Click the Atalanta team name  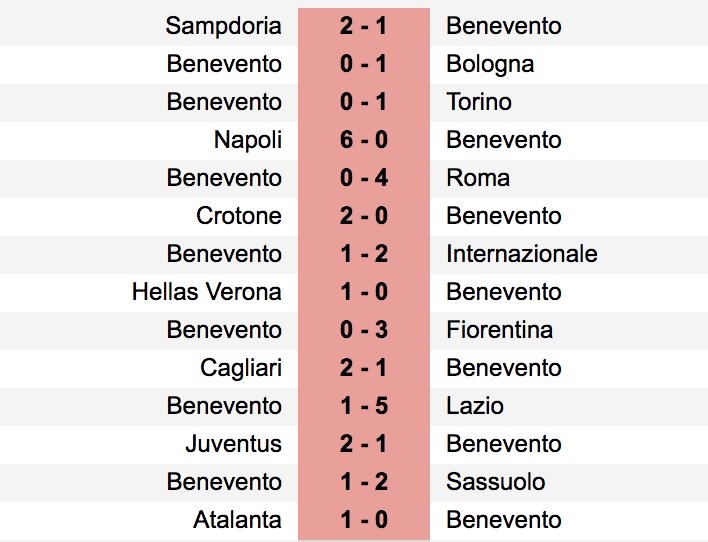[238, 519]
